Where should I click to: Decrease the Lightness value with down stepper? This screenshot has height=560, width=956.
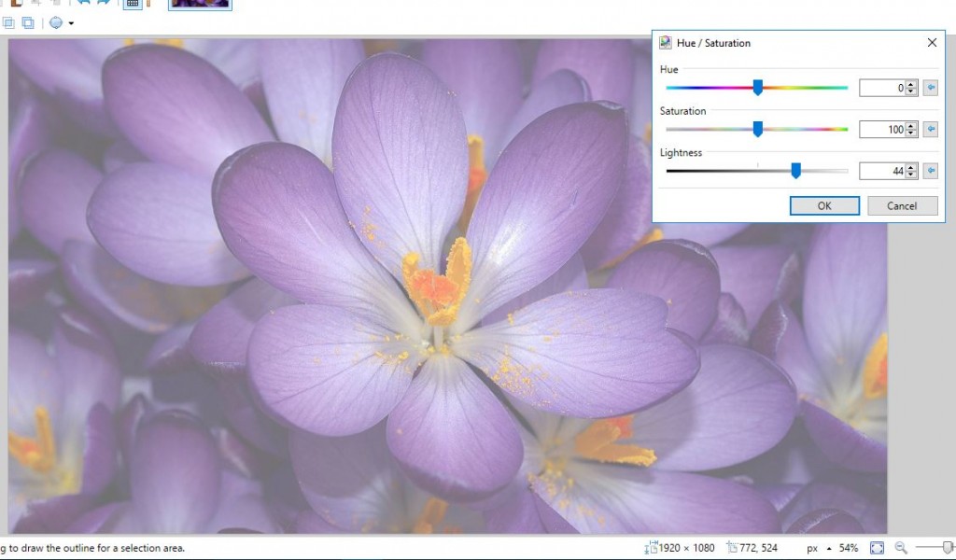(912, 175)
